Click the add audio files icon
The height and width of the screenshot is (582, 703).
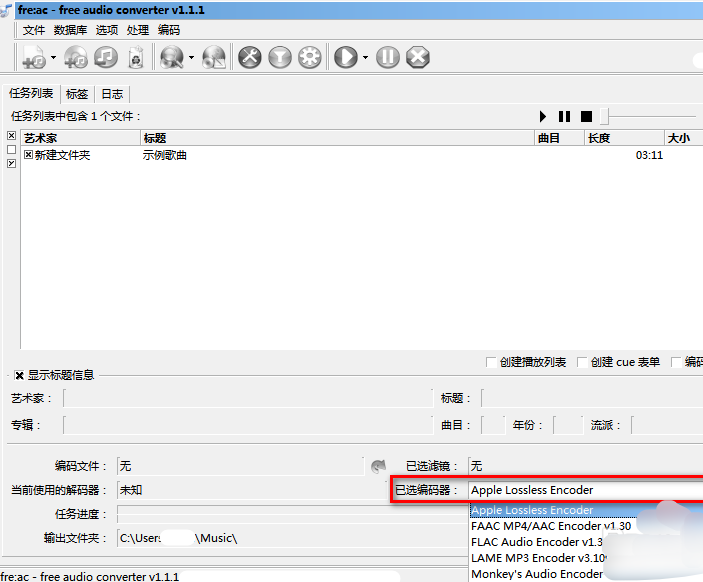pos(34,57)
